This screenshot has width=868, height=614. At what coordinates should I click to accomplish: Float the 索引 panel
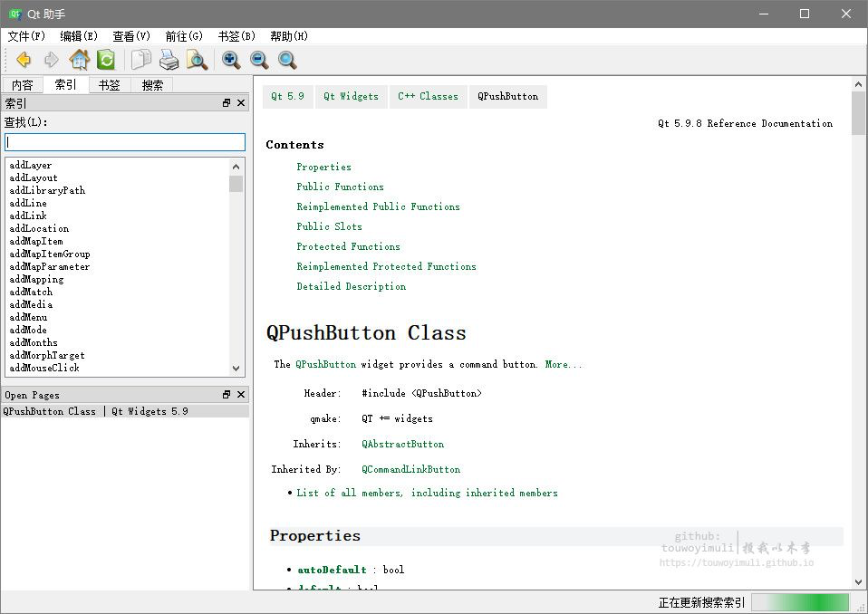pyautogui.click(x=227, y=103)
